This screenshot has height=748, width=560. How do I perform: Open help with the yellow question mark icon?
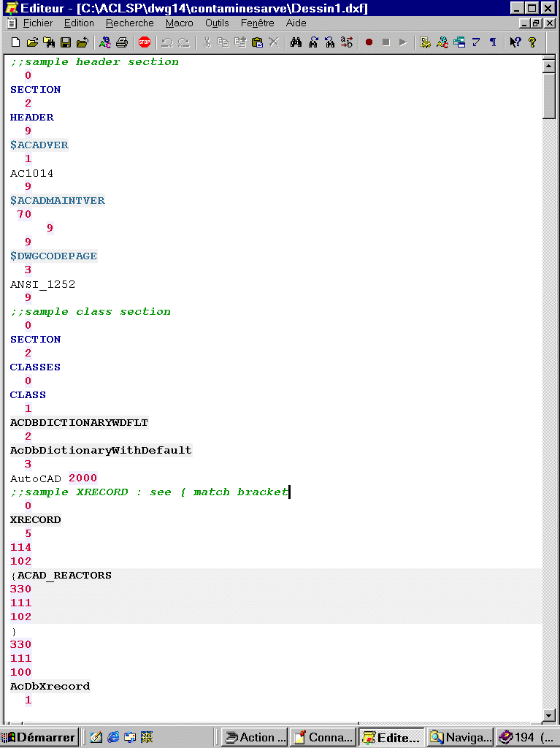(x=532, y=42)
